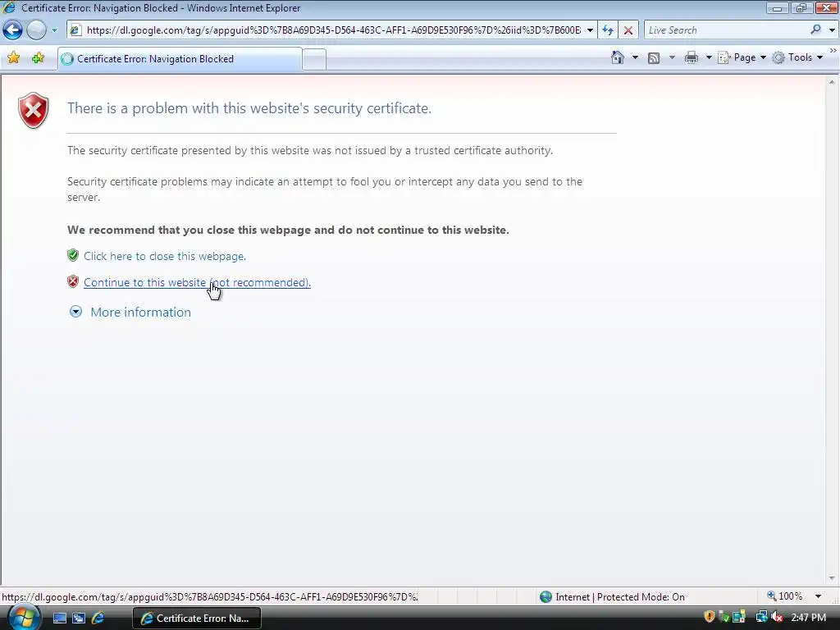Open the zoom level dropdown arrow
This screenshot has height=630, width=840.
click(x=818, y=596)
